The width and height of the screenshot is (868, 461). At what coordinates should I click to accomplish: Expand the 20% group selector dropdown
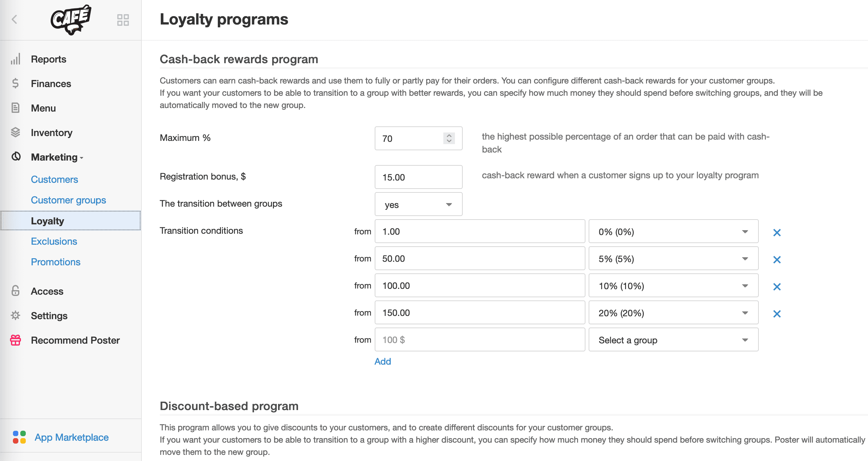746,313
